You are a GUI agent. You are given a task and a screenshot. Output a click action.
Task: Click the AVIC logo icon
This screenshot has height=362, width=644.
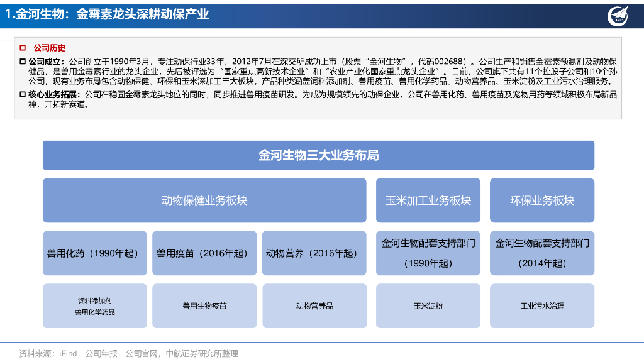tap(618, 16)
